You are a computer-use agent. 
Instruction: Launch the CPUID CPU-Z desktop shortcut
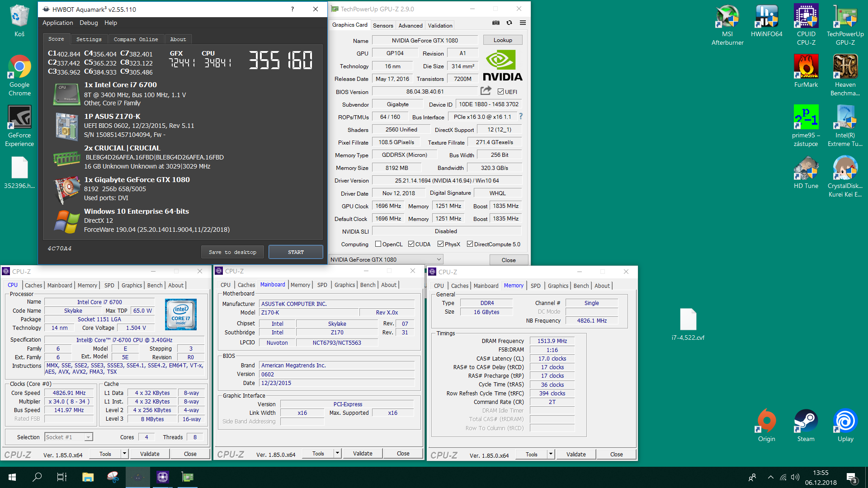point(806,25)
